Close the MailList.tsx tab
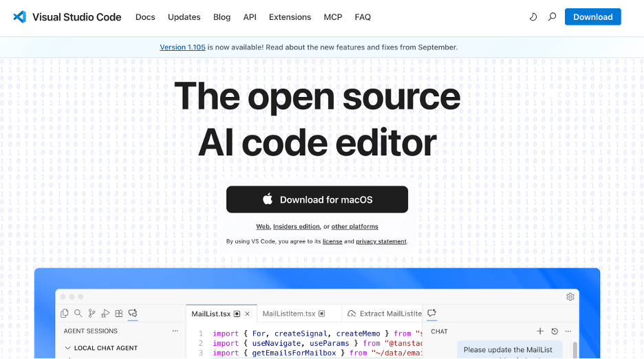 tap(247, 314)
